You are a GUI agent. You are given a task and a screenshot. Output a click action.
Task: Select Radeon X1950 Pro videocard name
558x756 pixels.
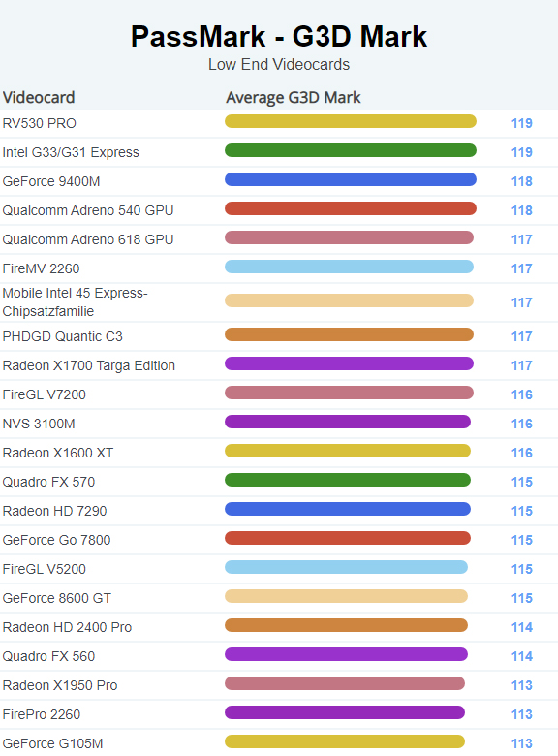[60, 685]
